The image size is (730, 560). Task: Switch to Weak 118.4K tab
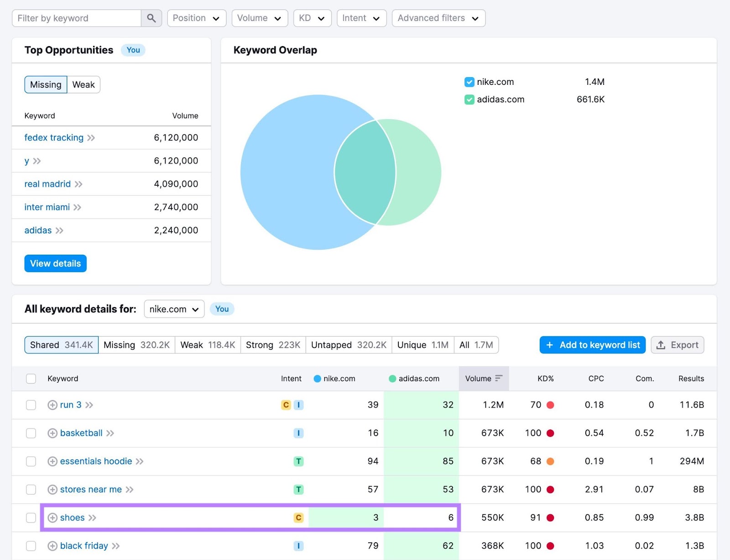coord(208,345)
